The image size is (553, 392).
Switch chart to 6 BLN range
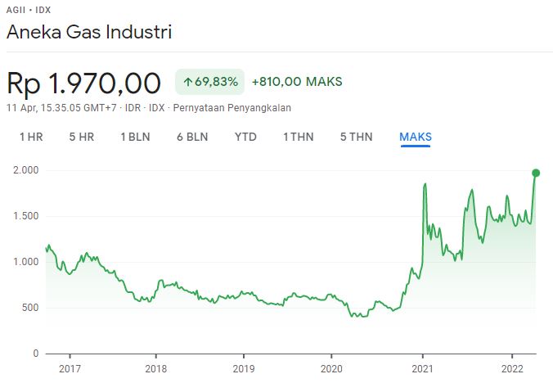[192, 137]
